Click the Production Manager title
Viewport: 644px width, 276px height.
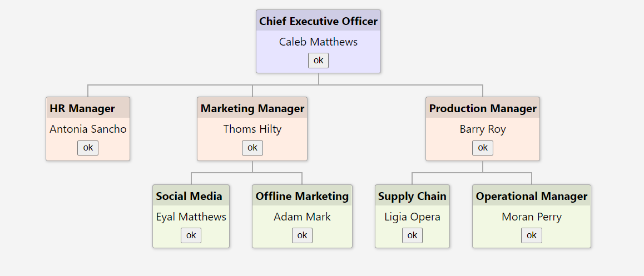[483, 109]
